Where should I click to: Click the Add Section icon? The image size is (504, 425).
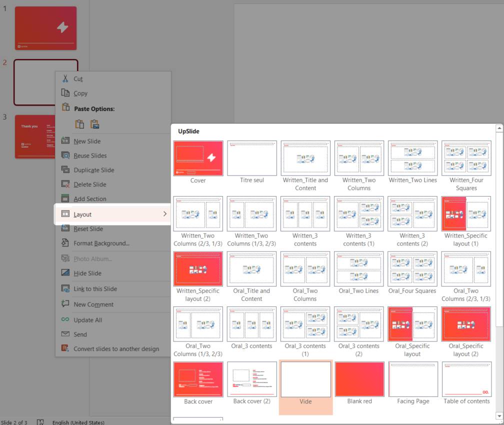(x=65, y=198)
